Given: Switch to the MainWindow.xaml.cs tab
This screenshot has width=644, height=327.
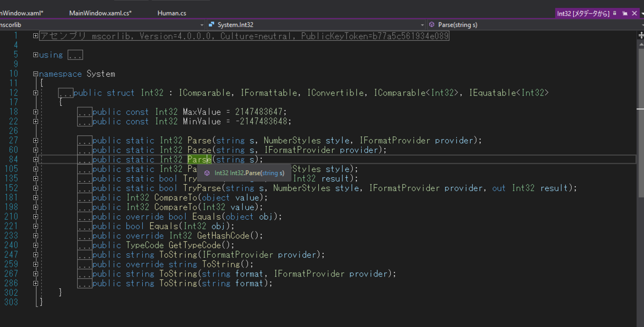Looking at the screenshot, I should click(100, 13).
